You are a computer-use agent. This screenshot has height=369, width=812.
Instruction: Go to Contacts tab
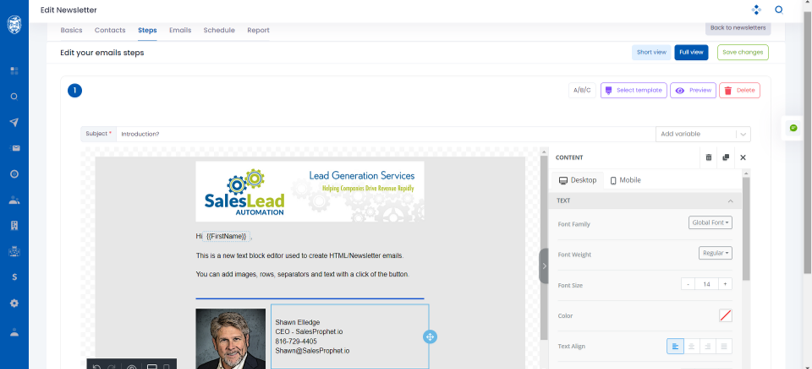click(110, 30)
